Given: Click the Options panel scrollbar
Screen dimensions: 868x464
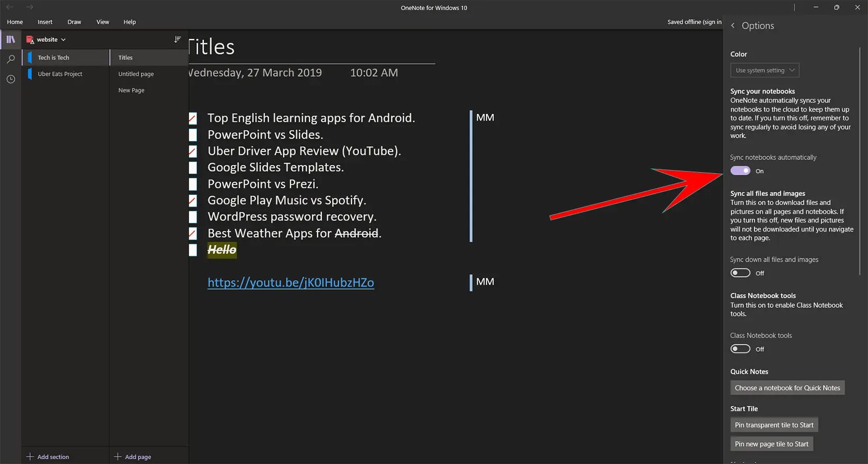Looking at the screenshot, I should pyautogui.click(x=860, y=161).
